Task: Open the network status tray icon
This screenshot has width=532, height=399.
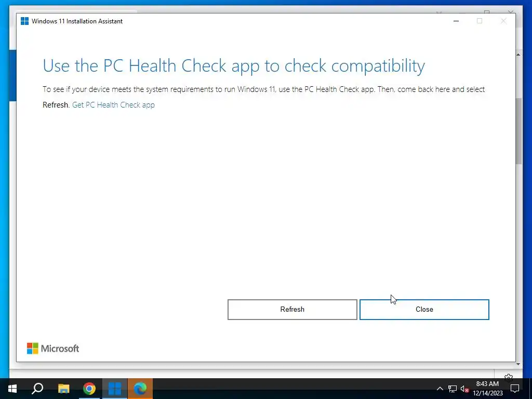Action: pyautogui.click(x=453, y=389)
